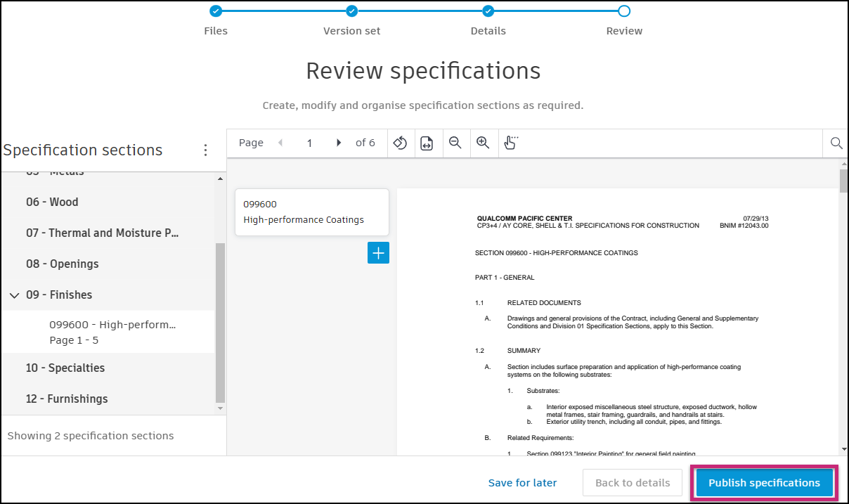This screenshot has width=849, height=504.
Task: Click Publish specifications button
Action: click(764, 483)
